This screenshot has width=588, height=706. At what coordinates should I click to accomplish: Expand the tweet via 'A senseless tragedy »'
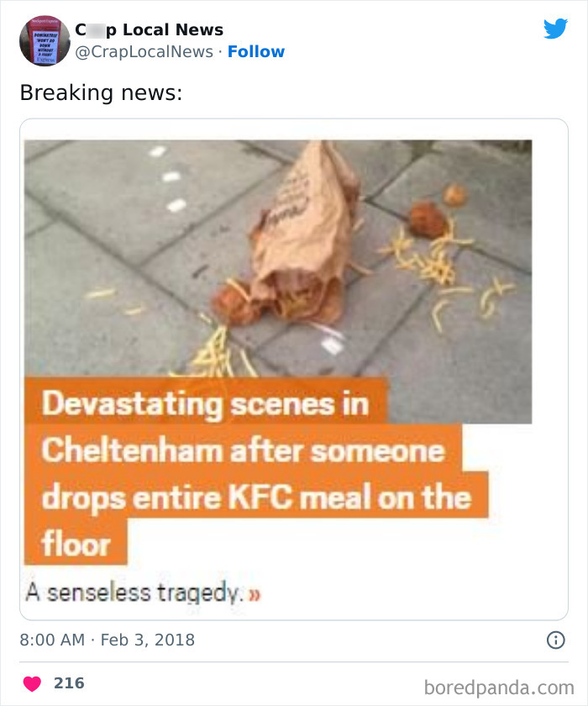click(x=137, y=592)
